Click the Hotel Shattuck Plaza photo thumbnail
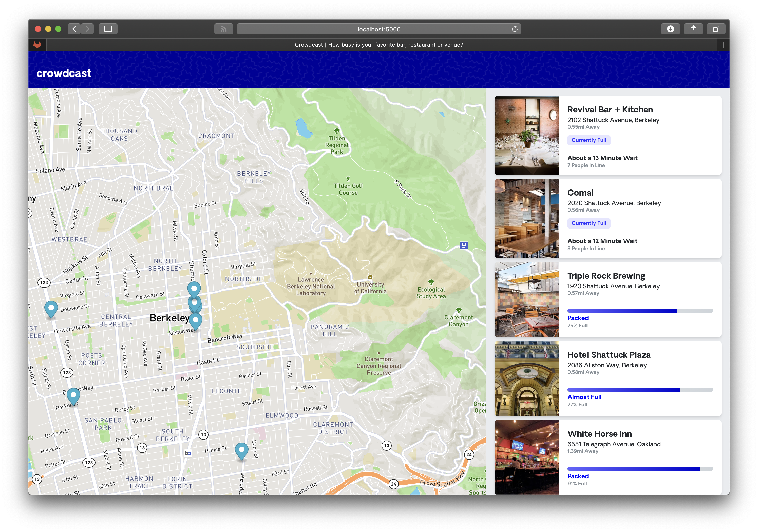 pos(527,378)
